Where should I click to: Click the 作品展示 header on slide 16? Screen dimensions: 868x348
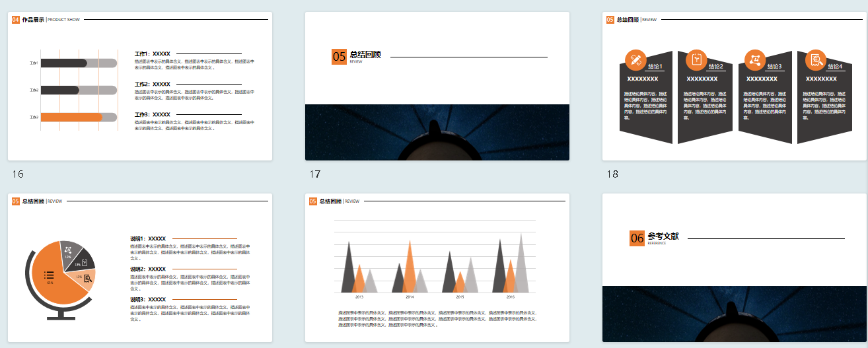pos(33,20)
